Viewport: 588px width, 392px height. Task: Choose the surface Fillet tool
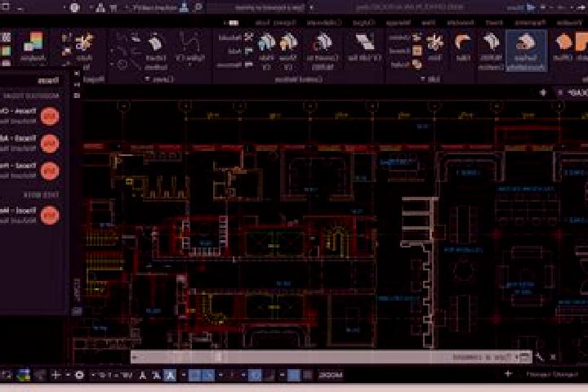point(463,47)
